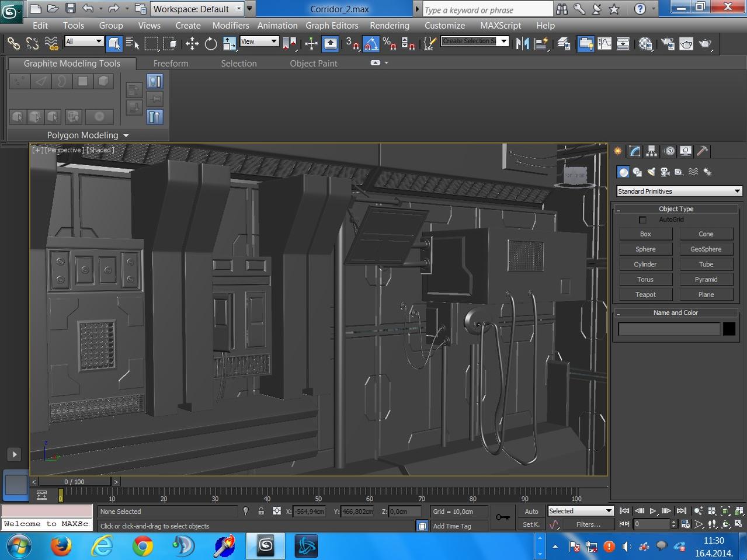Open the Standard Primitives dropdown

pyautogui.click(x=679, y=191)
